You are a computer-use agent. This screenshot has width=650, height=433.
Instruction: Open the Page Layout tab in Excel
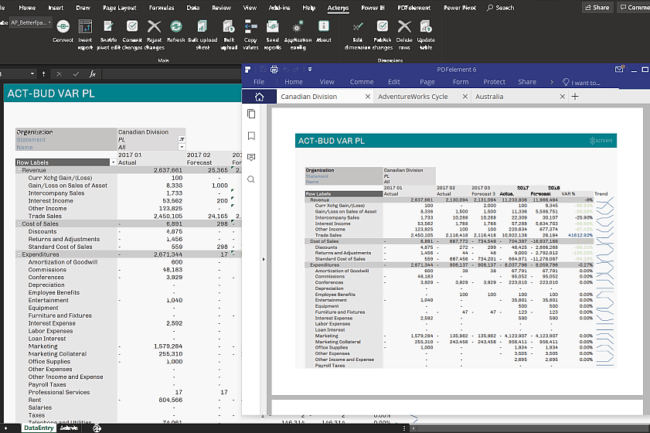[119, 7]
